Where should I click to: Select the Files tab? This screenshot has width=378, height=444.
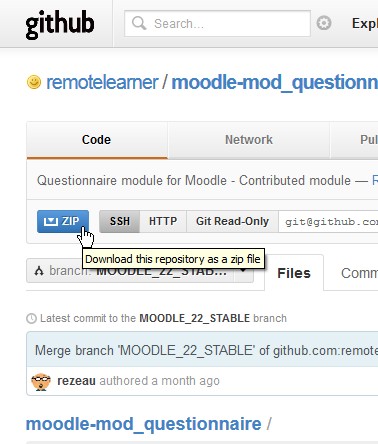(294, 273)
